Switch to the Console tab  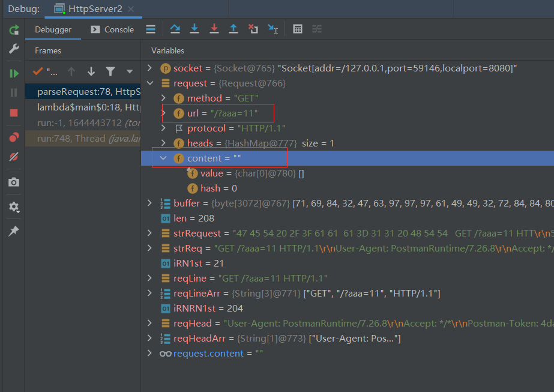pyautogui.click(x=112, y=29)
